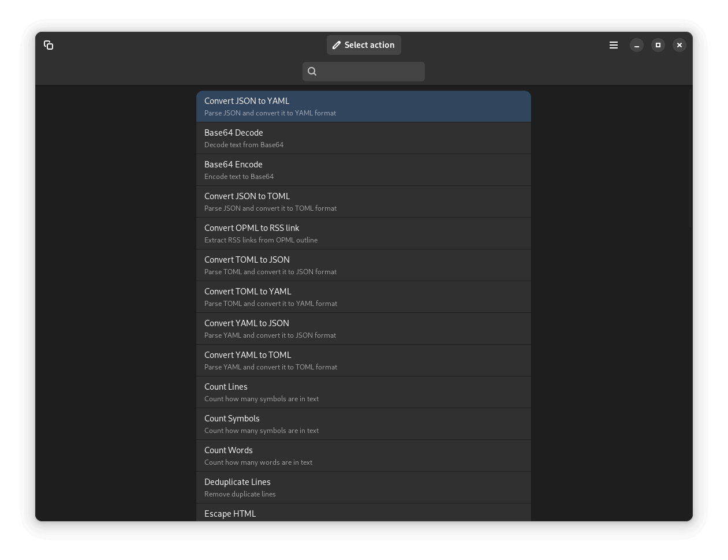Pick Convert OPML to RSS link

tap(363, 233)
